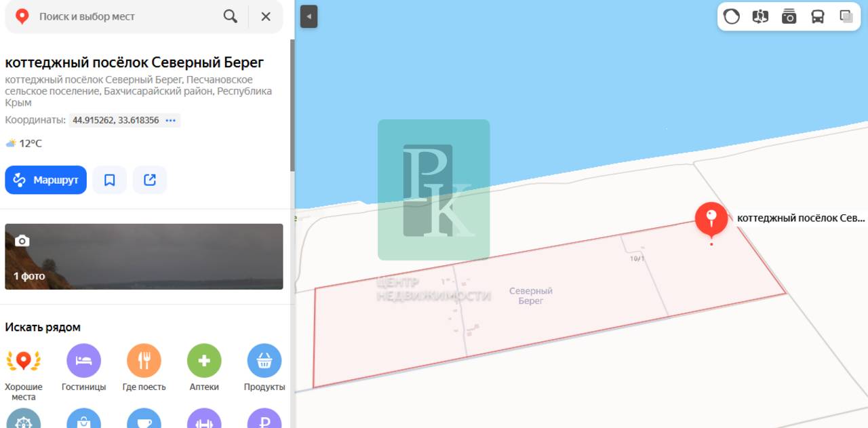
Task: Click the 'Искать рядом' heading
Action: [43, 327]
